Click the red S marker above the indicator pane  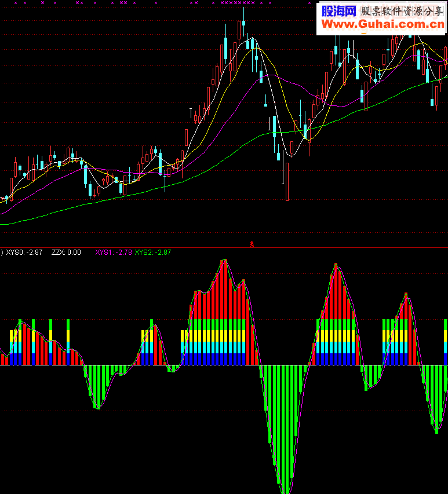coord(252,244)
